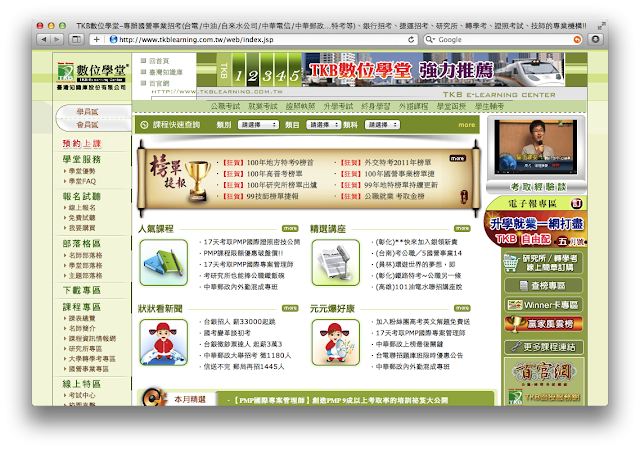
Task: Click the add bookmark plus button
Action: (96, 40)
